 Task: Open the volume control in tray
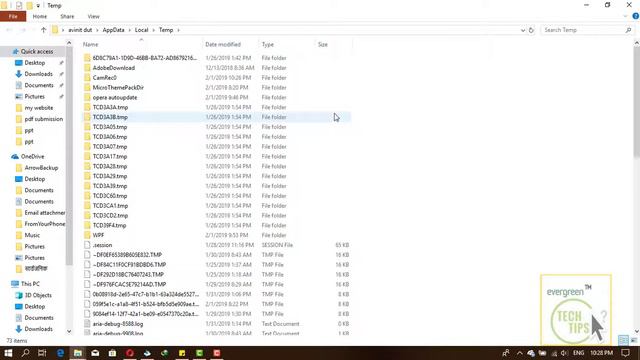point(564,353)
